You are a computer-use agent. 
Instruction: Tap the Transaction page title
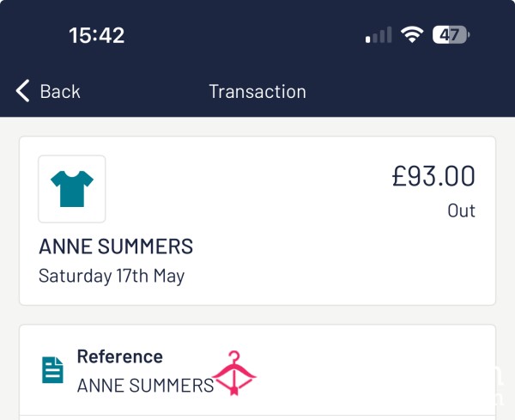[257, 91]
